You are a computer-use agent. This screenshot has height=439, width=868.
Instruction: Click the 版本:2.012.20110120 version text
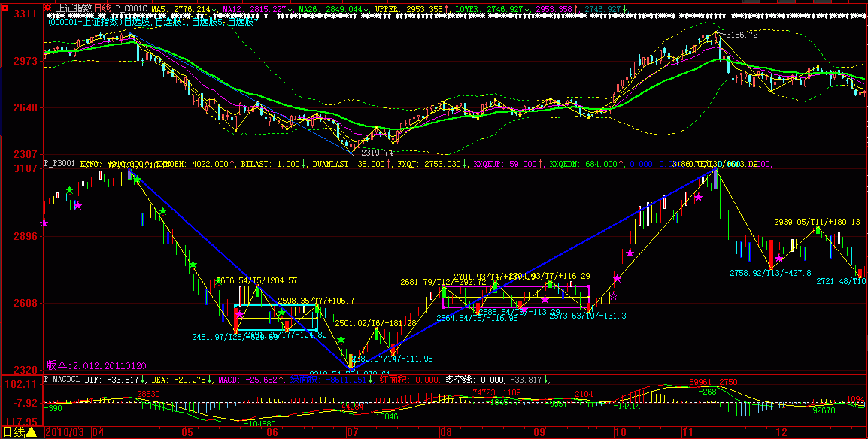96,365
